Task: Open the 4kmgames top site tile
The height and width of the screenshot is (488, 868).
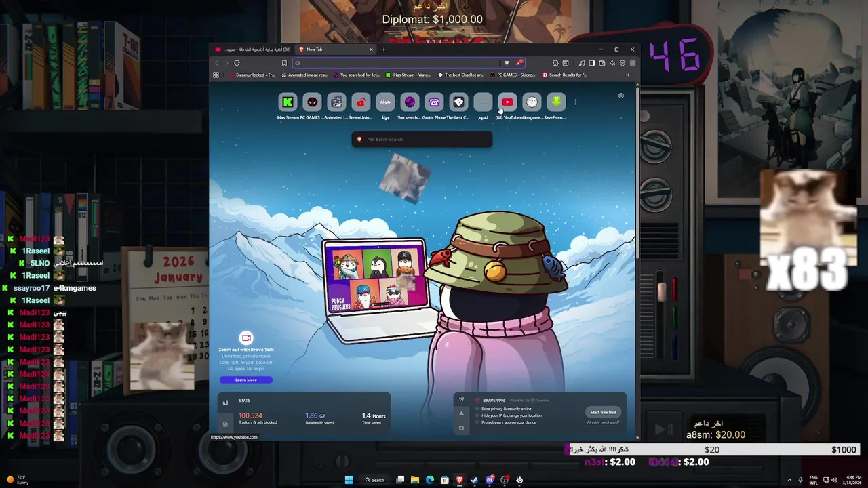Action: coord(532,102)
